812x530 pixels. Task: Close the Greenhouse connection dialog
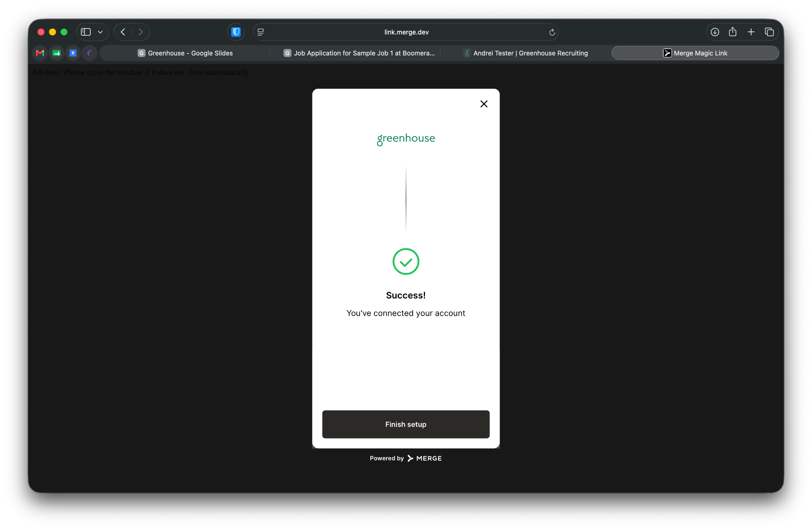[x=484, y=104]
